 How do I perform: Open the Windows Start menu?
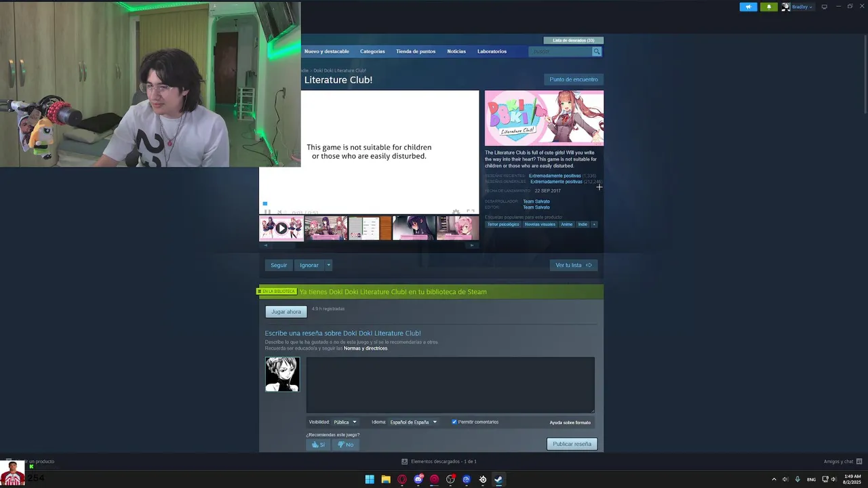pos(370,479)
